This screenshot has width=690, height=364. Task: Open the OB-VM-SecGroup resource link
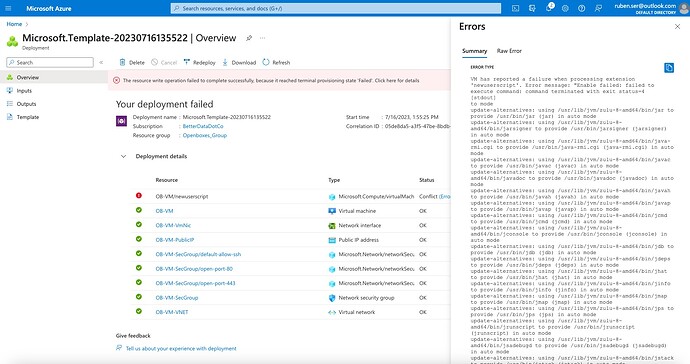(176, 298)
